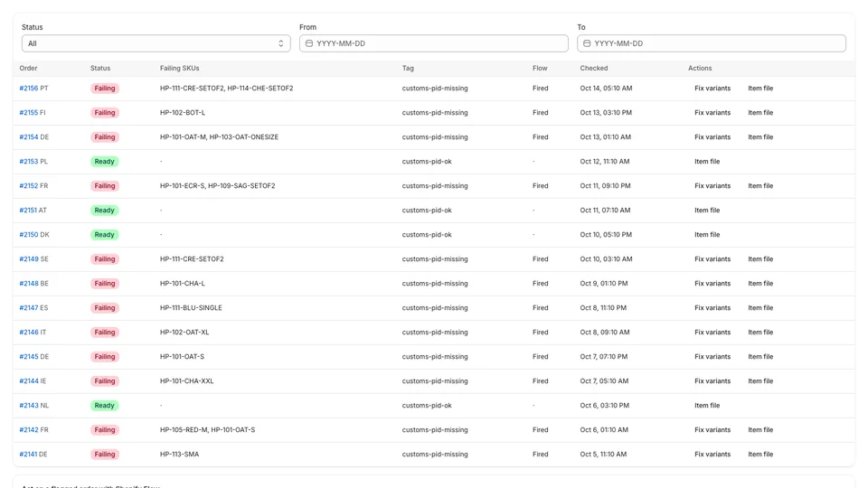Click Fix variants for order #2148

coord(712,283)
